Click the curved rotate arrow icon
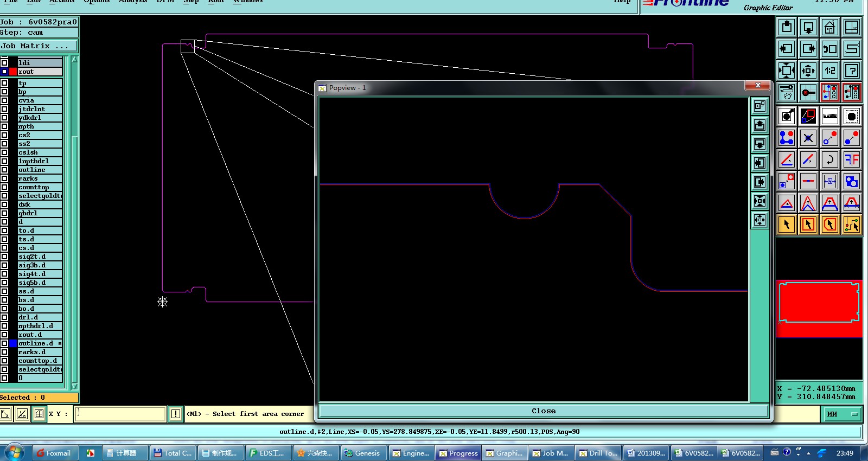The image size is (868, 461). (x=830, y=159)
